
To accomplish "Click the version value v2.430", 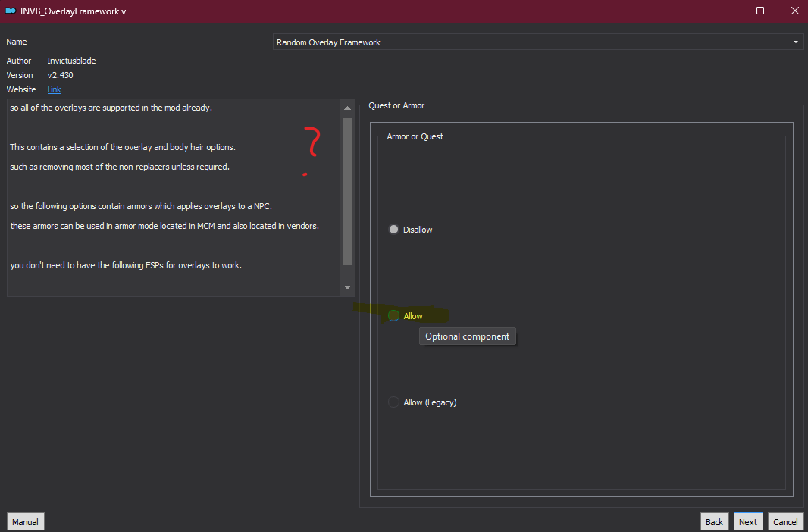I will pos(61,75).
